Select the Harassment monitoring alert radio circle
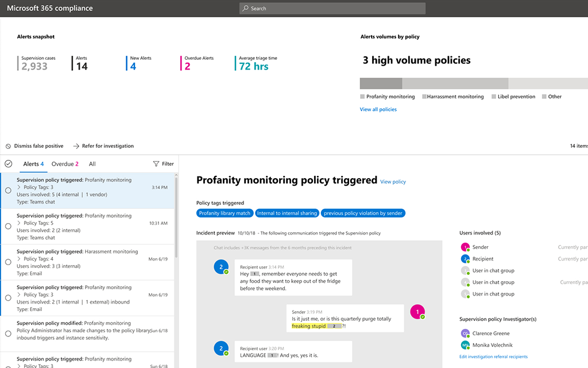This screenshot has width=588, height=368. [x=8, y=262]
